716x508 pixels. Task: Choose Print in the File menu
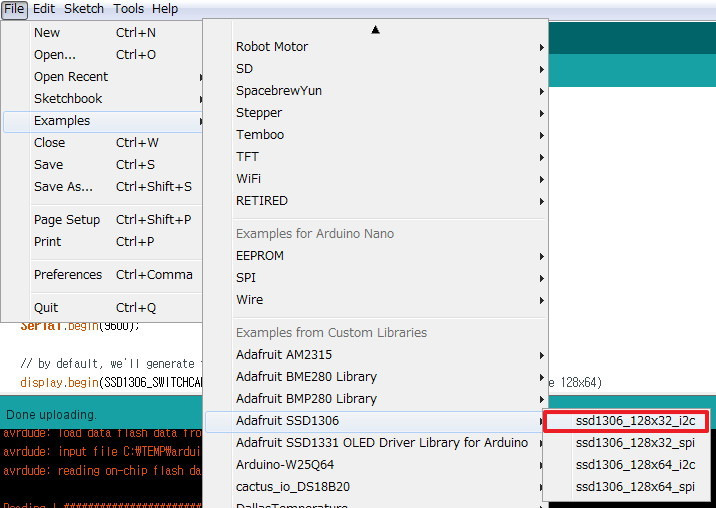[103, 242]
